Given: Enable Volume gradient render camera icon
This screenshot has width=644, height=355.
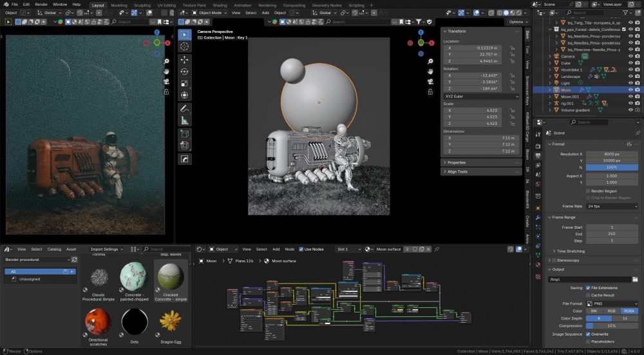Looking at the screenshot, I should click(x=638, y=110).
